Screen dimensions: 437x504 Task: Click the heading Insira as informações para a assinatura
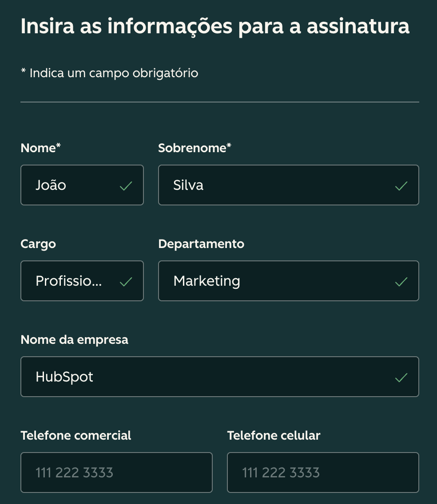click(215, 26)
